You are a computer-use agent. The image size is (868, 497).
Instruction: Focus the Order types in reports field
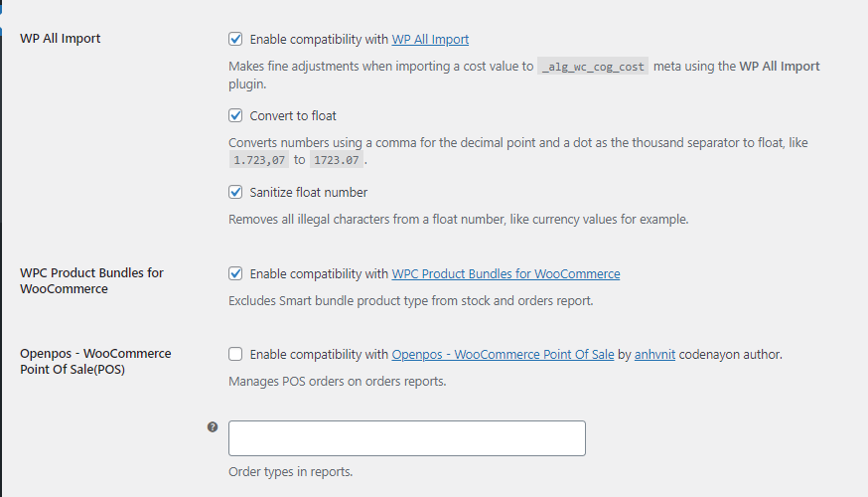pyautogui.click(x=407, y=438)
